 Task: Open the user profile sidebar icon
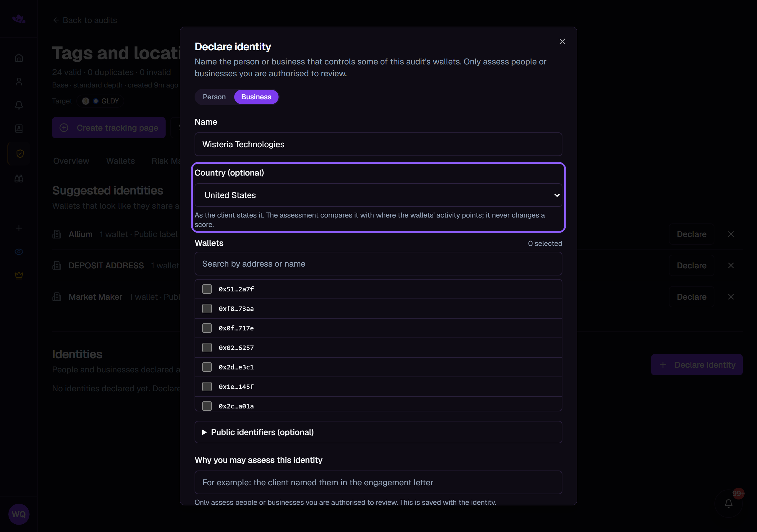click(19, 81)
